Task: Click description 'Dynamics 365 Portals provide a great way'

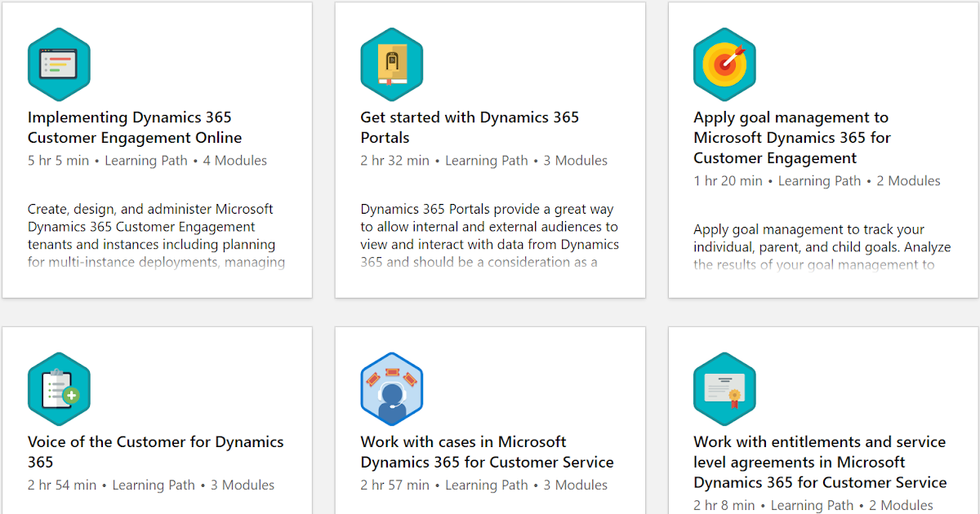Action: (487, 209)
